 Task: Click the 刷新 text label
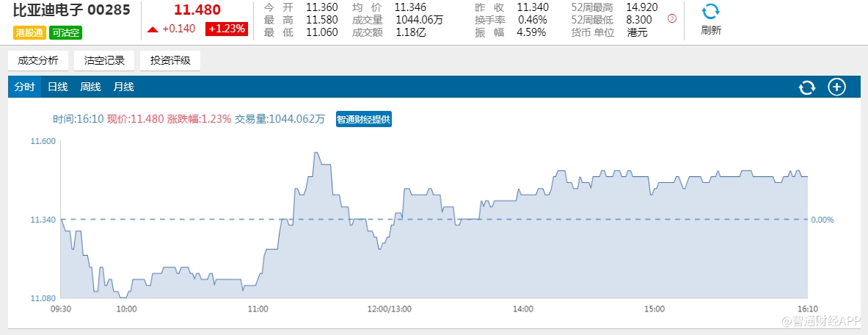[x=710, y=31]
